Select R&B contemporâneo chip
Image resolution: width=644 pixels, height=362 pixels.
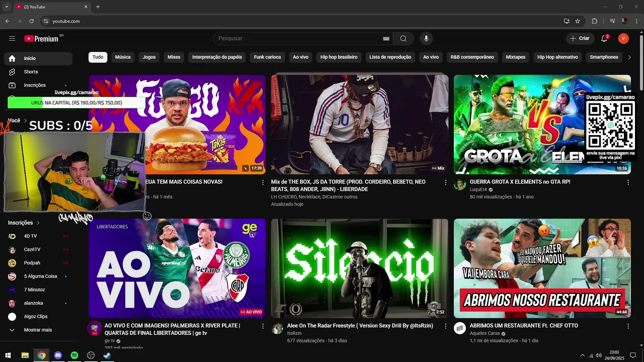(x=472, y=57)
